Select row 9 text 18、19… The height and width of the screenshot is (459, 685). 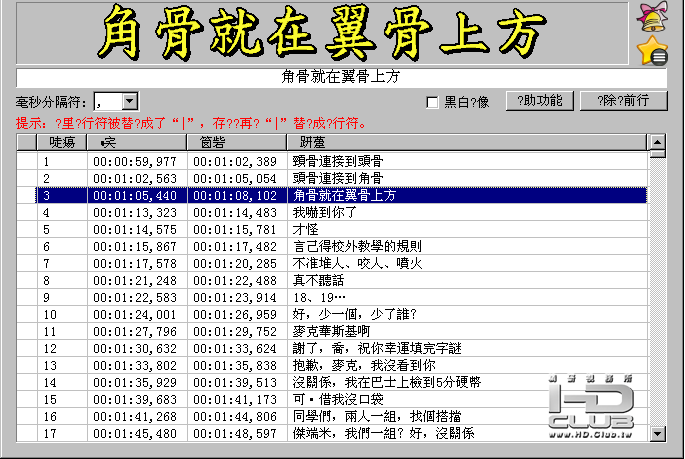pyautogui.click(x=319, y=297)
